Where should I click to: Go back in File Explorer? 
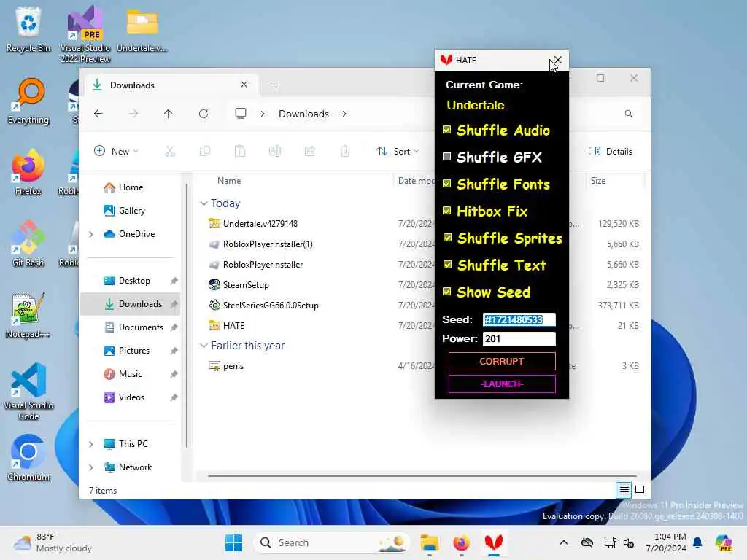point(98,114)
